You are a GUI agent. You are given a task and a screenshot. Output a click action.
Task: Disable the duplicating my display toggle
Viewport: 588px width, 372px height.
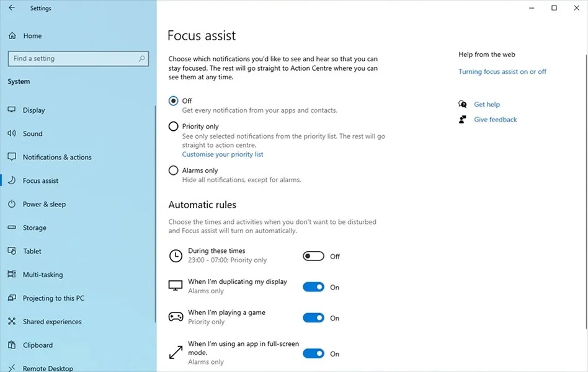[x=313, y=287]
